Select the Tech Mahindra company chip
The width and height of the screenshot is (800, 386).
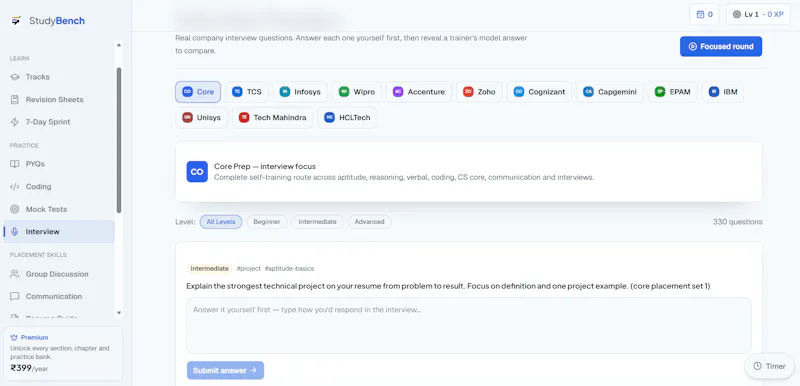pos(272,118)
